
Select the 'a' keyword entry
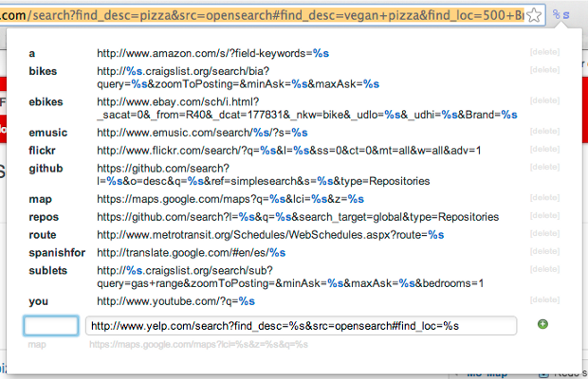pyautogui.click(x=32, y=54)
